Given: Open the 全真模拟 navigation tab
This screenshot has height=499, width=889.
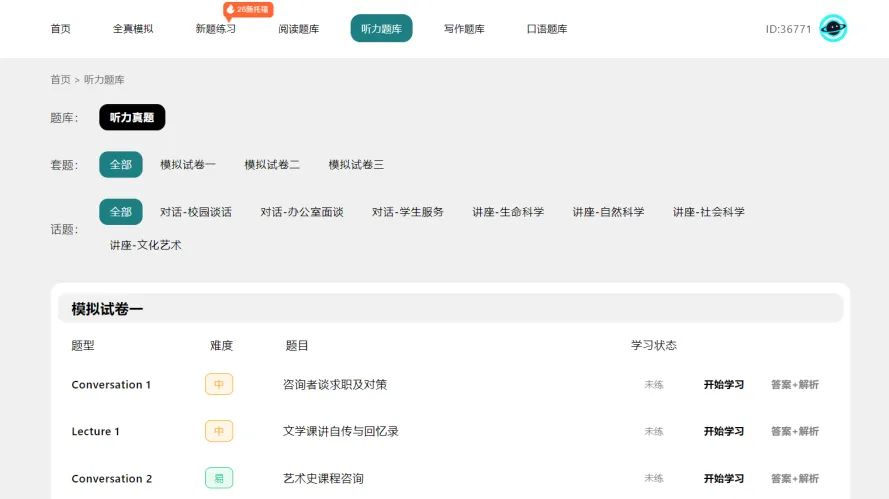Looking at the screenshot, I should (x=133, y=29).
